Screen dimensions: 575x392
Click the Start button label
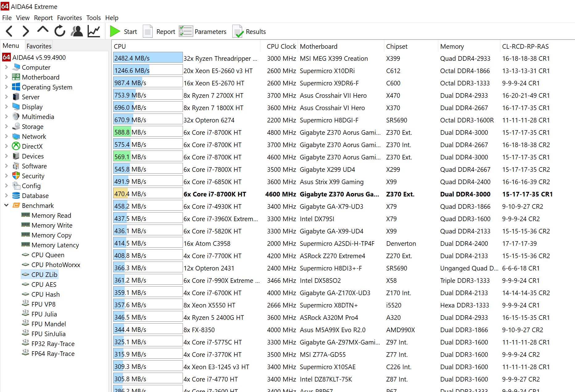[x=130, y=32]
